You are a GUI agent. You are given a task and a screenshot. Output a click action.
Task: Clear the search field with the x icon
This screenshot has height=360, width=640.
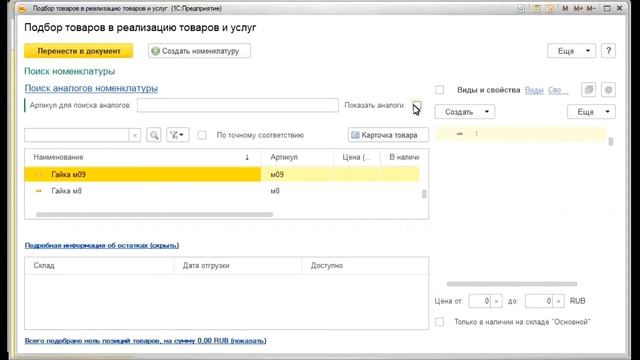(135, 135)
